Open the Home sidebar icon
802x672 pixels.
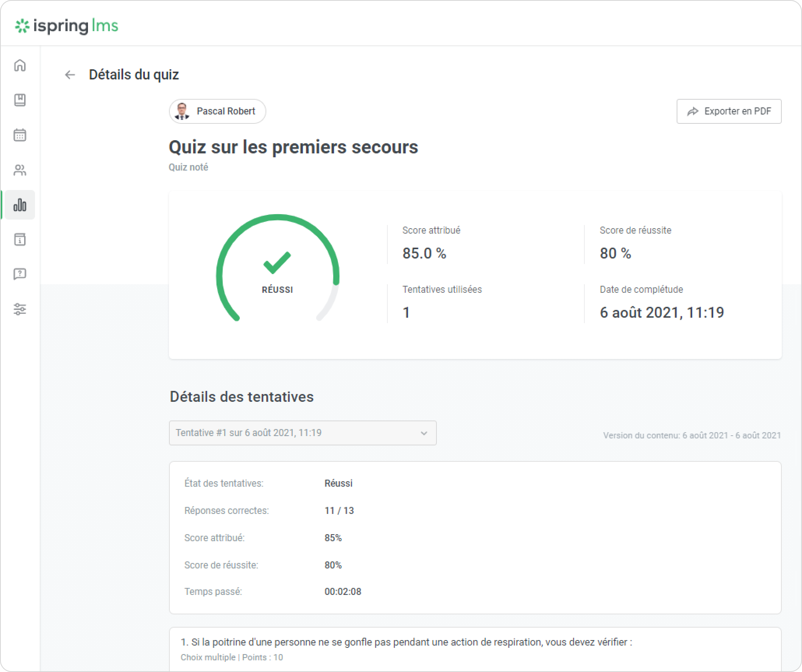point(20,65)
